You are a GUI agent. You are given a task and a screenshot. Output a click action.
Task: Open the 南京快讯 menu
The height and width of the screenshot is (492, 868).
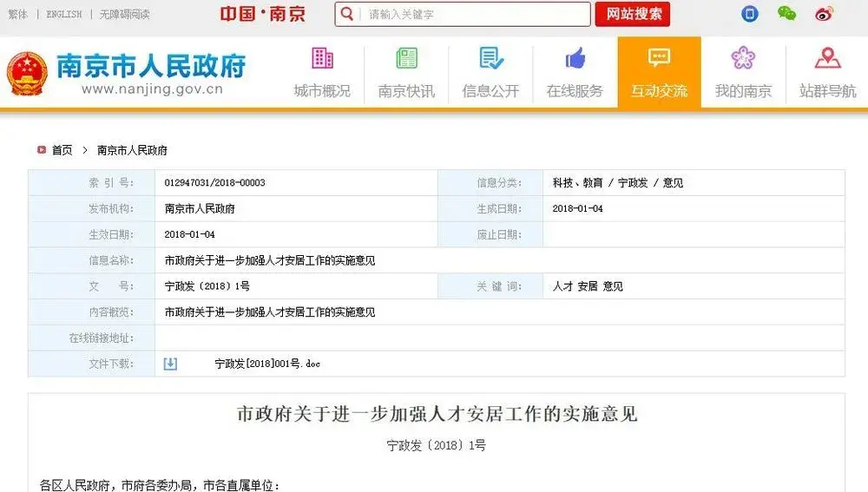[x=406, y=91]
